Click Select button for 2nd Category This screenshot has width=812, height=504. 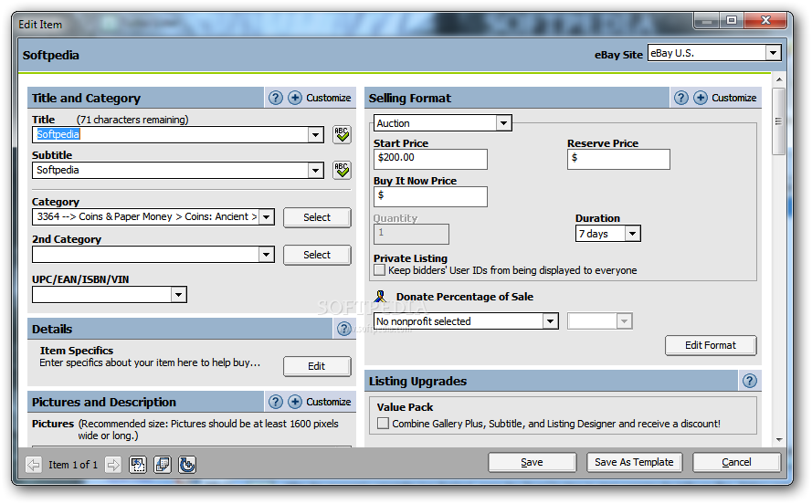pyautogui.click(x=317, y=255)
